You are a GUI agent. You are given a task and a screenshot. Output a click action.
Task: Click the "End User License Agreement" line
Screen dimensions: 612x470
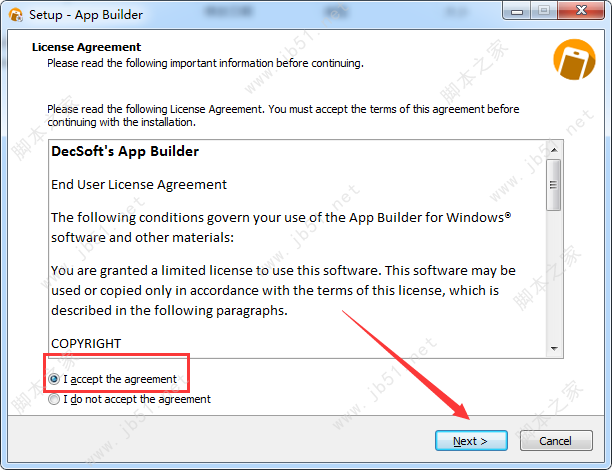139,184
